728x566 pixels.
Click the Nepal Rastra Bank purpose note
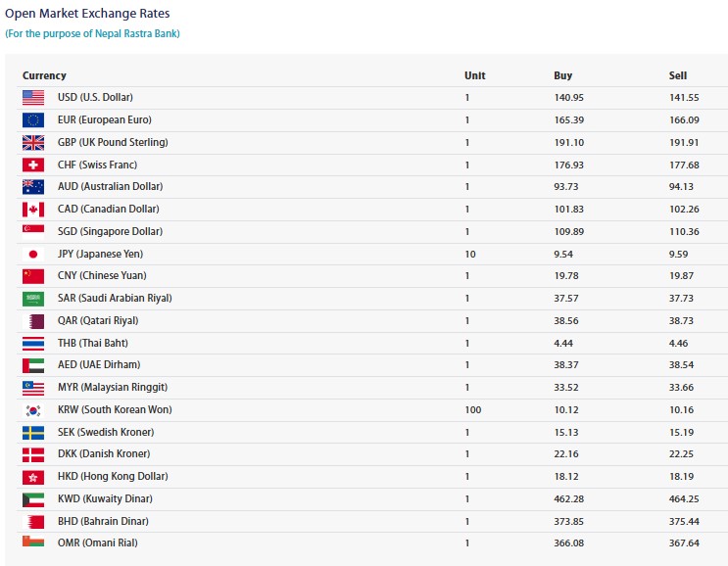coord(92,33)
